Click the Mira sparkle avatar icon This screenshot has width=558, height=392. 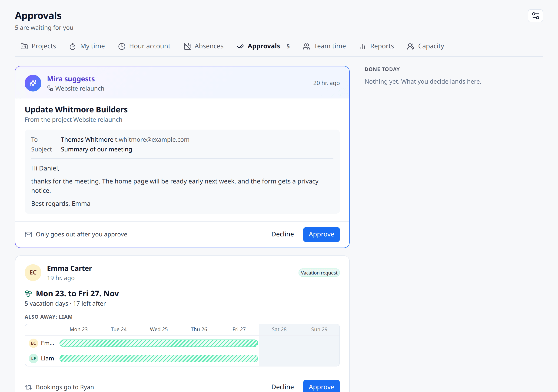(33, 83)
